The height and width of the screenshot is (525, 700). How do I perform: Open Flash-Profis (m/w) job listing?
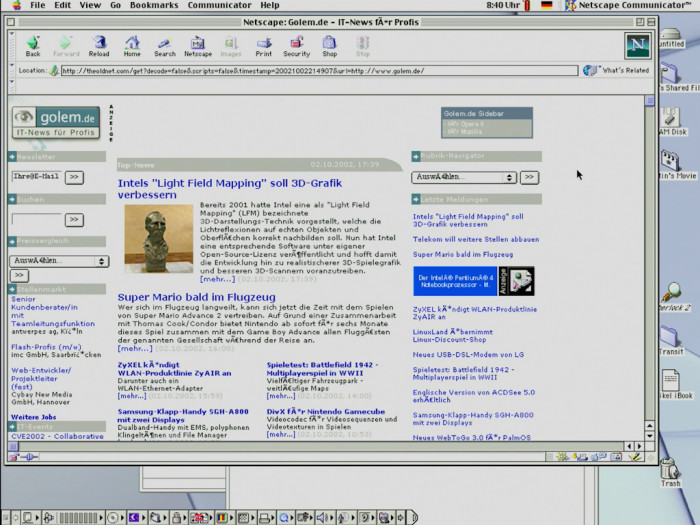46,347
